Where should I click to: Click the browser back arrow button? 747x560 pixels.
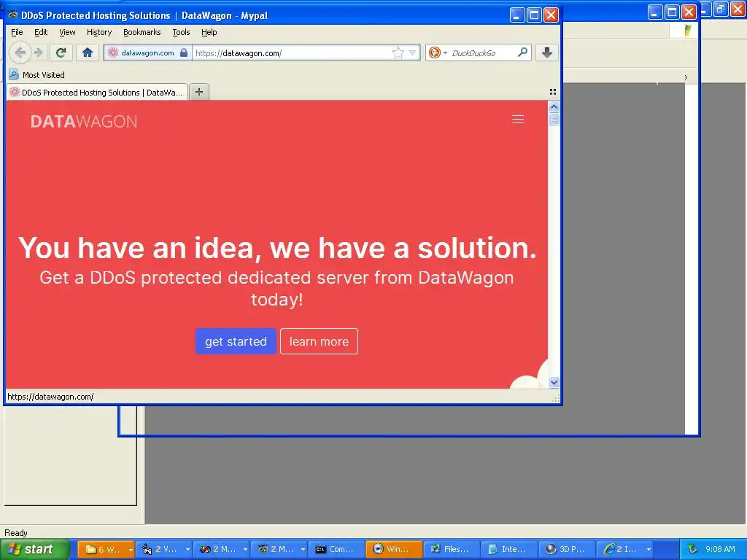click(x=20, y=52)
